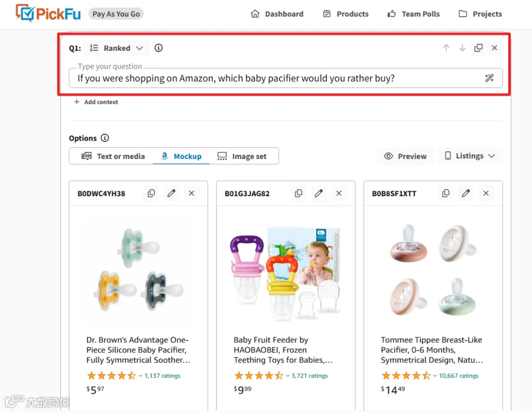Expand the Listings dropdown
The width and height of the screenshot is (532, 412).
tap(470, 156)
